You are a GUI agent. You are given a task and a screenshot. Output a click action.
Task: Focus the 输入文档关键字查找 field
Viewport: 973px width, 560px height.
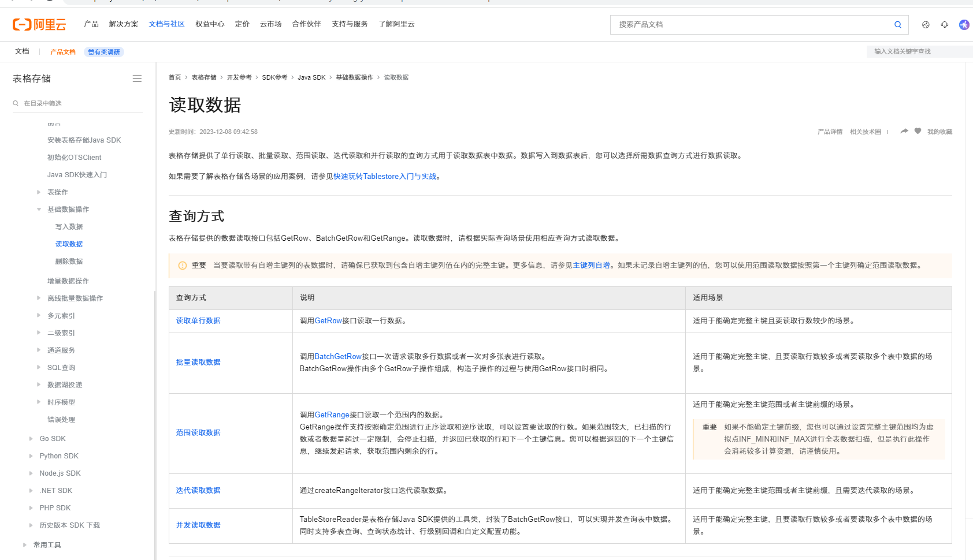(920, 51)
